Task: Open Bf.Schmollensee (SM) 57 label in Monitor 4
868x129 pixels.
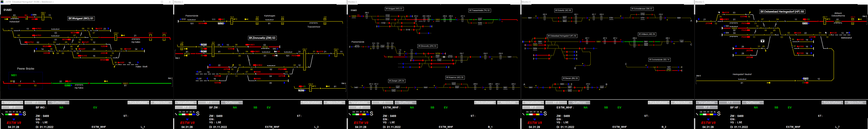Action: [x=642, y=9]
